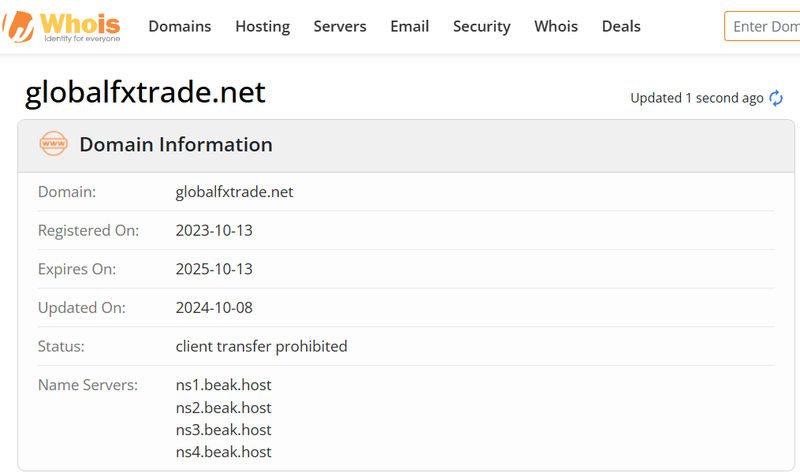Select name server ns2.beak.host
The height and width of the screenshot is (473, 800).
click(223, 408)
